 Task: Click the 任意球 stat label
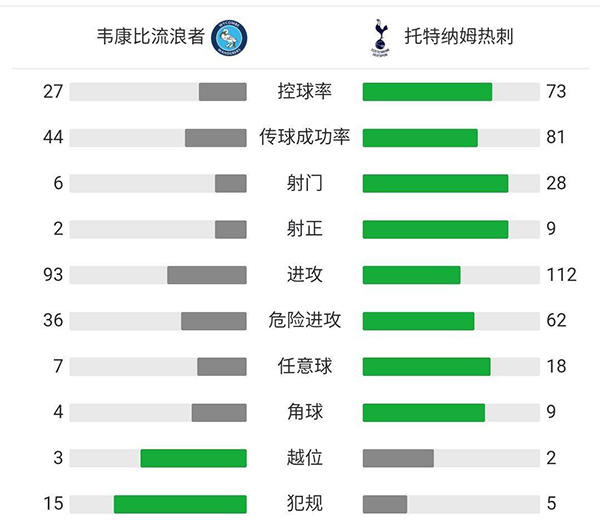click(304, 366)
